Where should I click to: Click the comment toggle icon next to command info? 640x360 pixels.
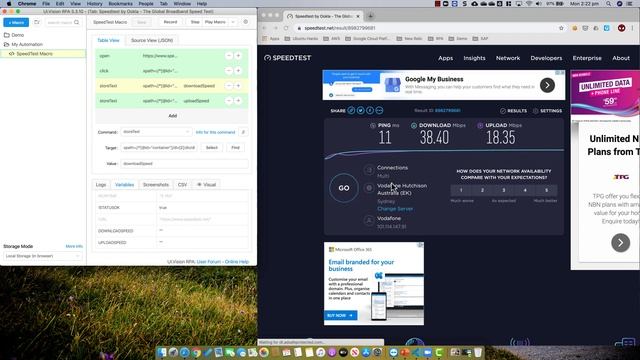[x=243, y=132]
